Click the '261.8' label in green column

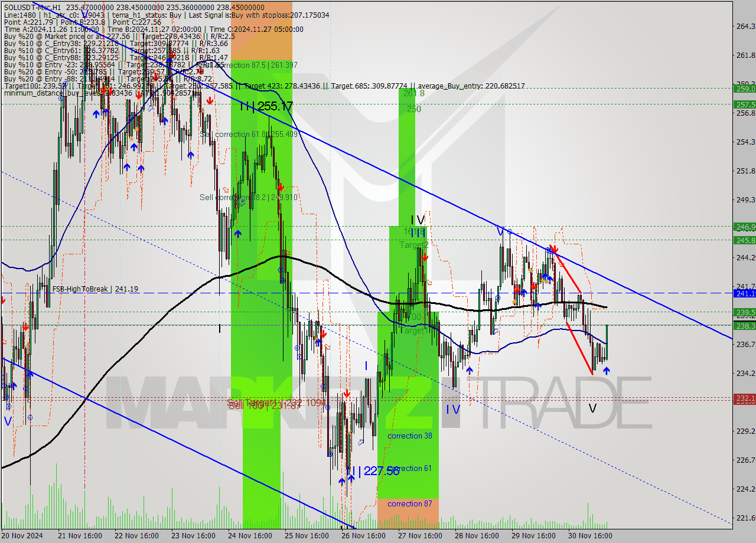[x=414, y=93]
